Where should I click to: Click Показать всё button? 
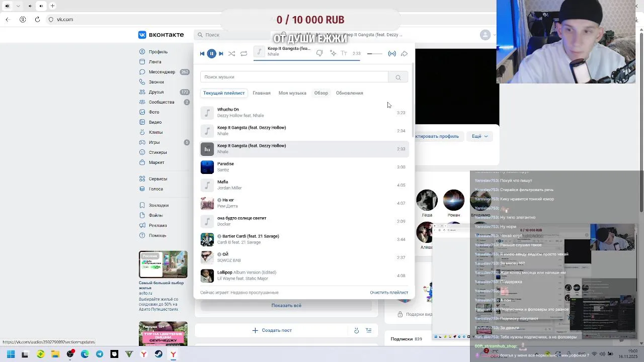(286, 306)
